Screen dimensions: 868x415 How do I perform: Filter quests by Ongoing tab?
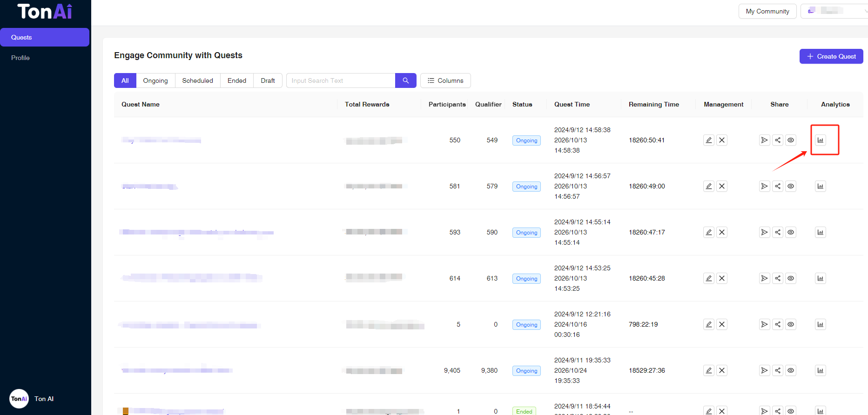point(155,80)
